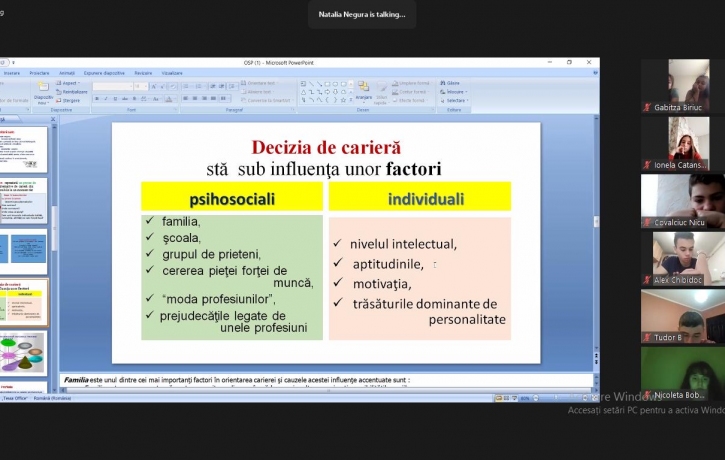Open the Vizualizare ribbon tab
The image size is (725, 460).
tap(172, 73)
